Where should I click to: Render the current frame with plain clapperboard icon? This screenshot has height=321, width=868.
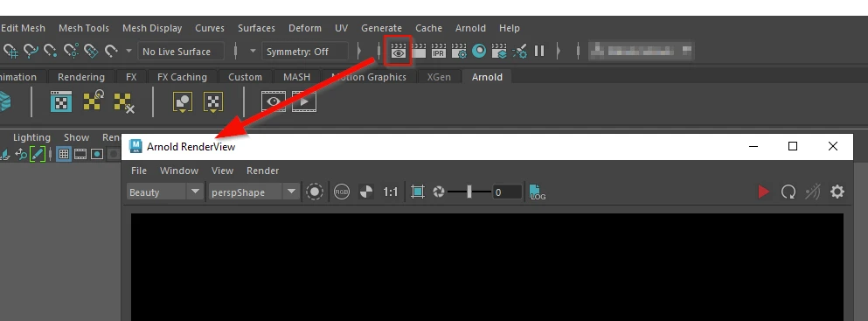(419, 52)
